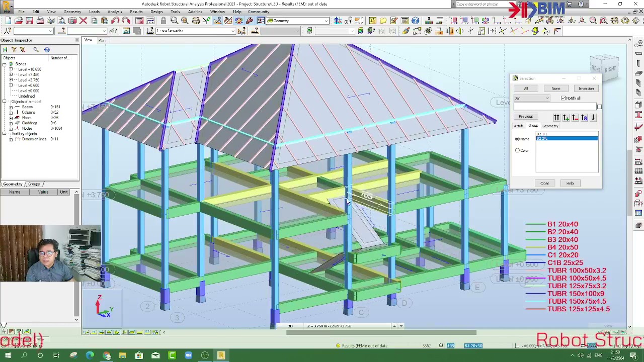
Task: Click the double up-arrow selection icon
Action: 556,118
